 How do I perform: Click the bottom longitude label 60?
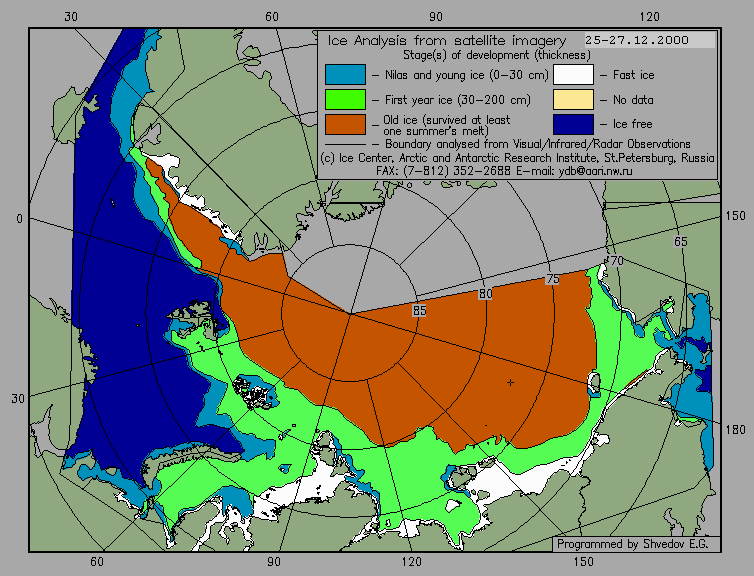(x=97, y=562)
